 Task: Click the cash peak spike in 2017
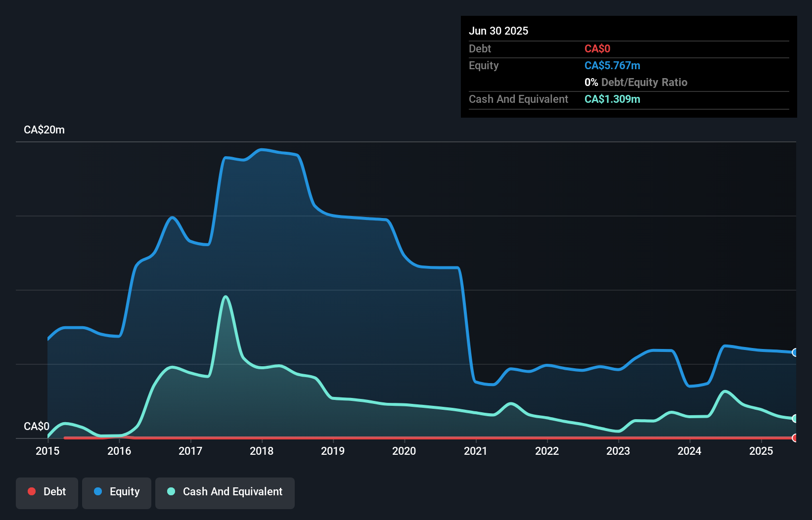point(226,297)
